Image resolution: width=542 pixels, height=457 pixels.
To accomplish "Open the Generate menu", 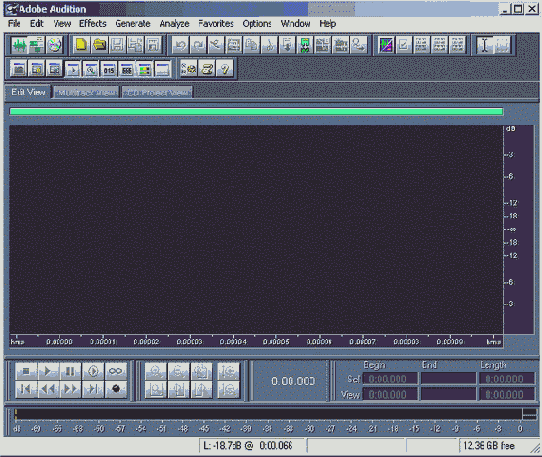I will [x=133, y=24].
